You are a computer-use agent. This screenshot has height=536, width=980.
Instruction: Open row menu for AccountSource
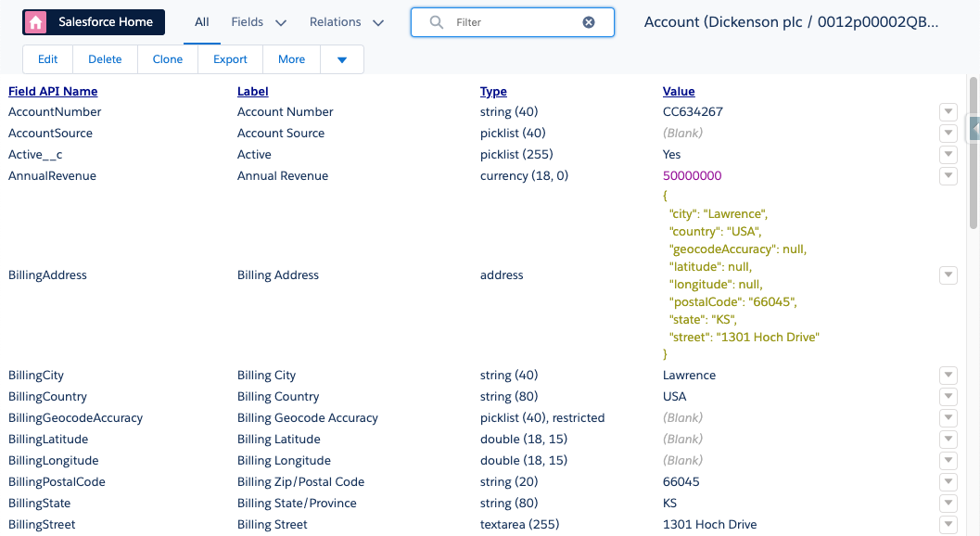tap(948, 134)
